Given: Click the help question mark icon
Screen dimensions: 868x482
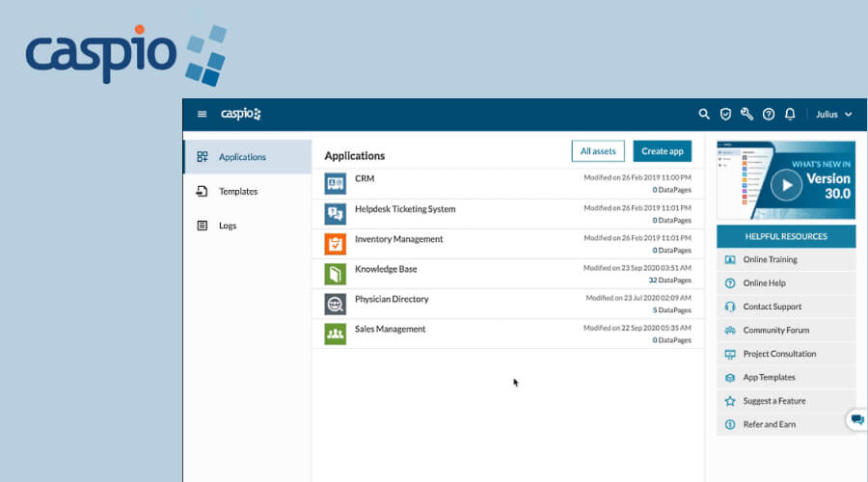Looking at the screenshot, I should coord(769,115).
